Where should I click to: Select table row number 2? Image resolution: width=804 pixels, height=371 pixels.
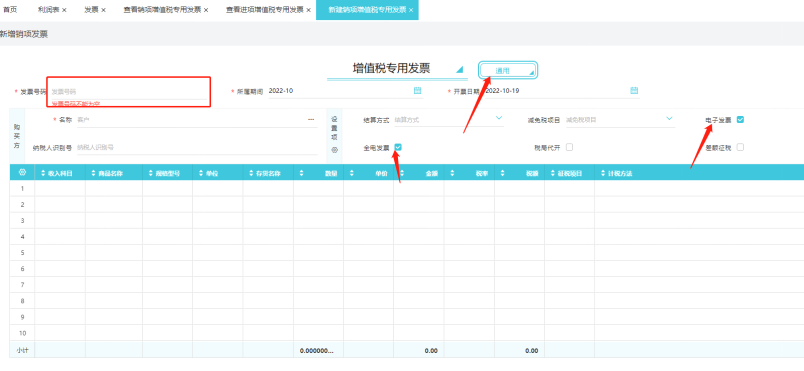[x=22, y=204]
